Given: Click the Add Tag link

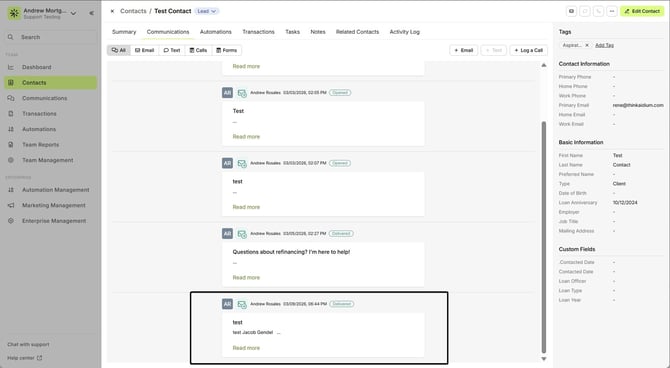Looking at the screenshot, I should click(x=605, y=45).
